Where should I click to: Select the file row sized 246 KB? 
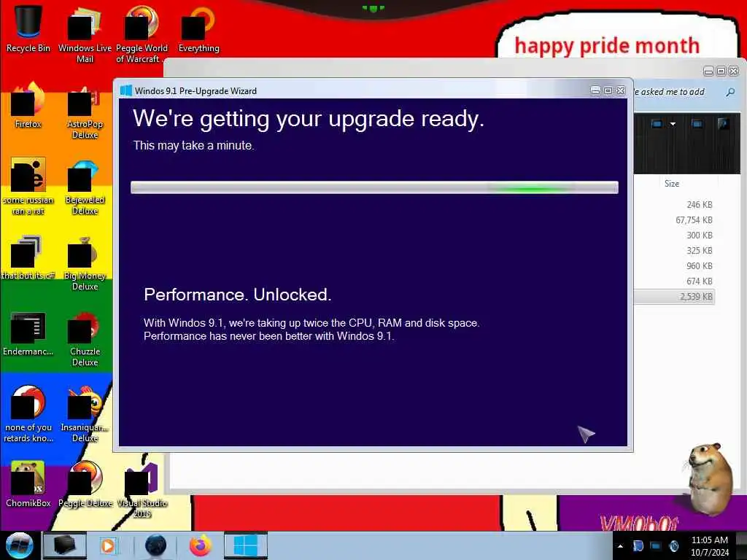point(675,205)
